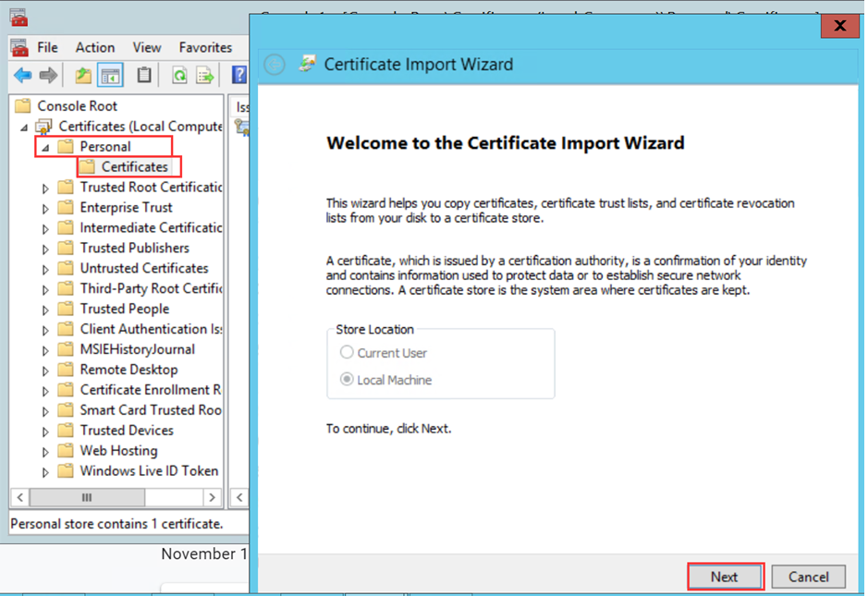Open the File menu

47,48
